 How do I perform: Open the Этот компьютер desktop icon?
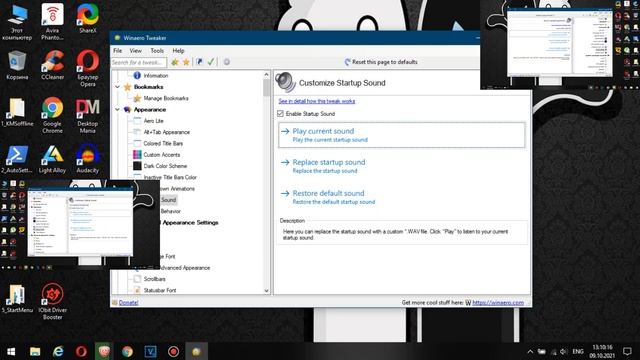(x=17, y=22)
